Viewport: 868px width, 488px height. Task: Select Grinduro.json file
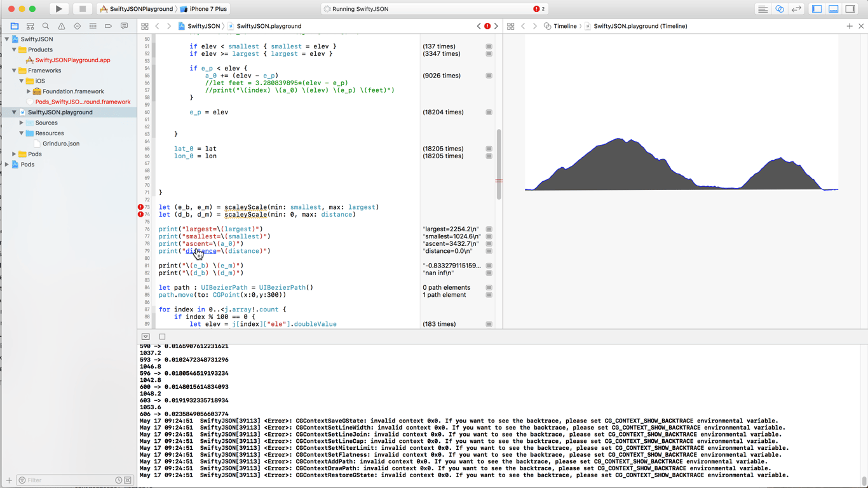[61, 144]
